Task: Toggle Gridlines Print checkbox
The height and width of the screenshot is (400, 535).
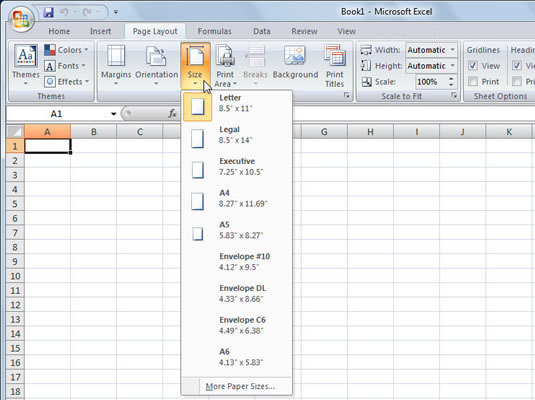Action: [x=473, y=82]
